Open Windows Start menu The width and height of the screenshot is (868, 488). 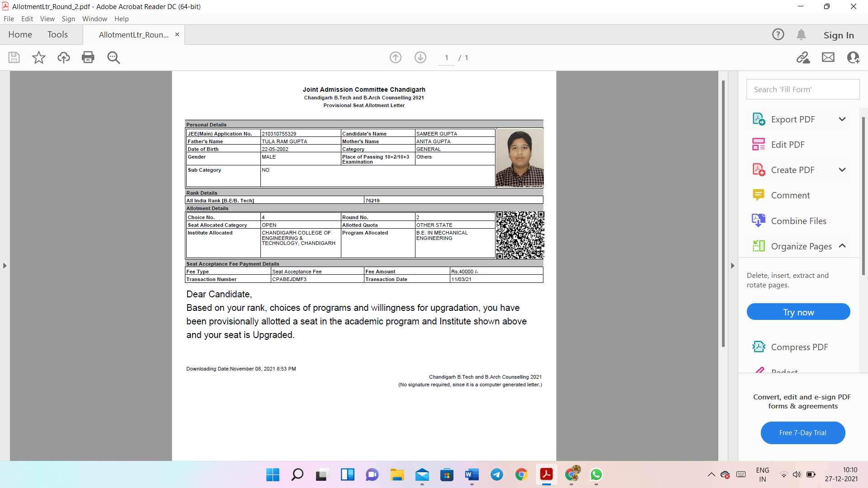pyautogui.click(x=273, y=474)
